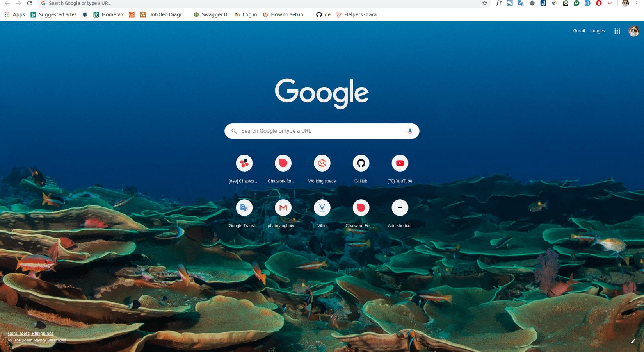Open the [dev] Chatwork shortcut
Screen dimensions: 644x352
[x=244, y=169]
